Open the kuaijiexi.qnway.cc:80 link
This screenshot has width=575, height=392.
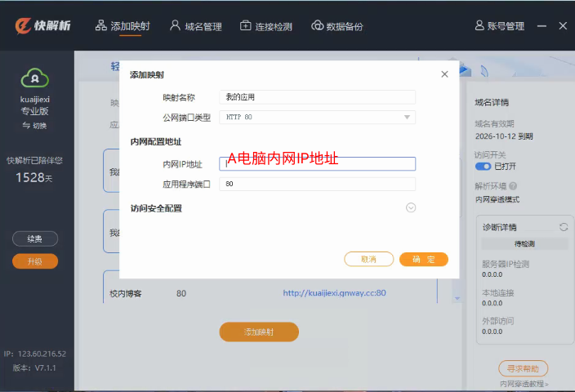click(334, 292)
